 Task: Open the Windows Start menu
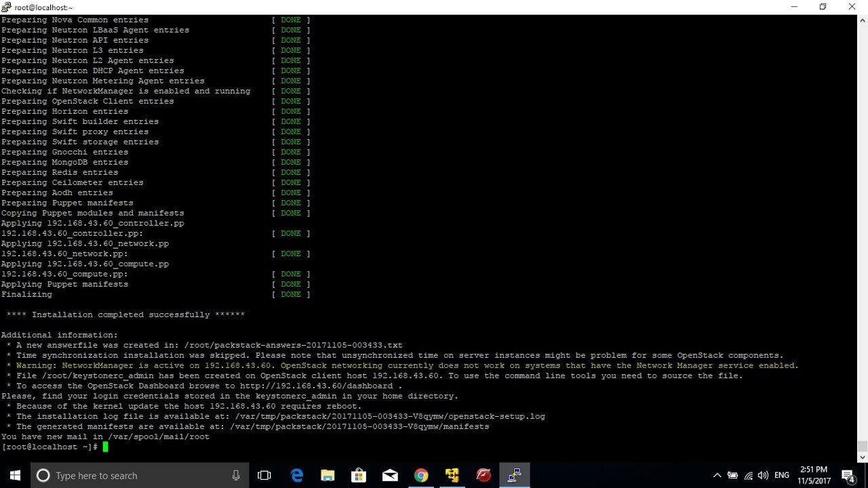point(15,475)
